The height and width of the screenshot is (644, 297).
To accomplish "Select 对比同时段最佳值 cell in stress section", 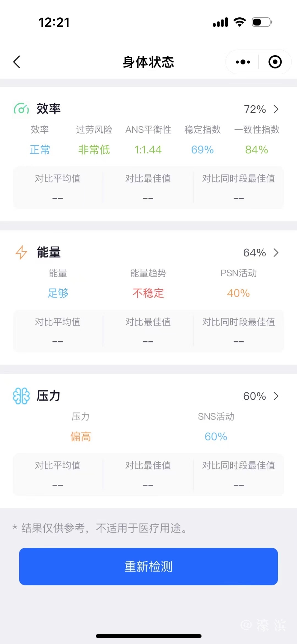I will (x=238, y=474).
